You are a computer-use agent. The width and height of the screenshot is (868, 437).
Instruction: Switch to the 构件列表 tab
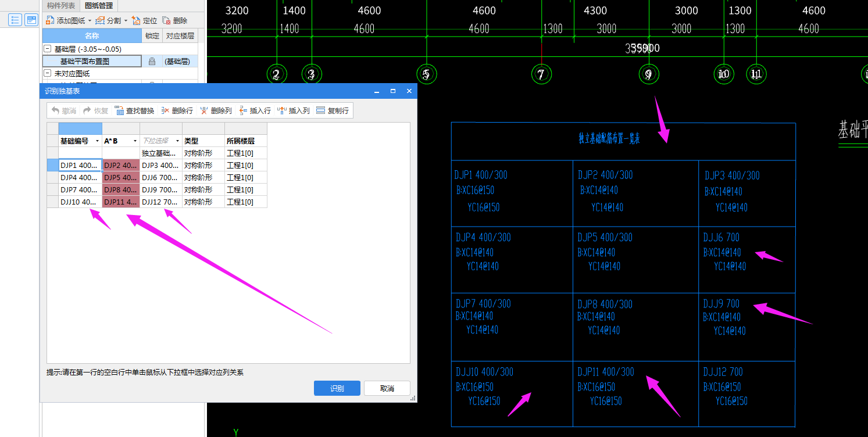60,6
